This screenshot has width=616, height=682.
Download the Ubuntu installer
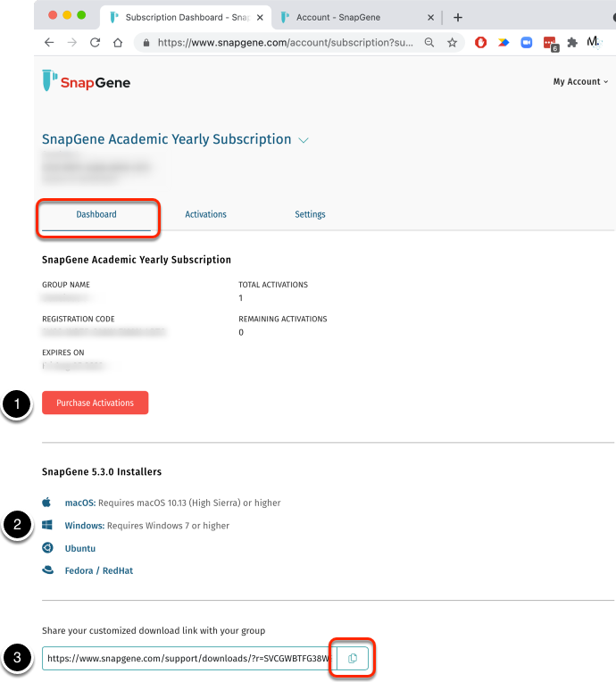click(80, 548)
